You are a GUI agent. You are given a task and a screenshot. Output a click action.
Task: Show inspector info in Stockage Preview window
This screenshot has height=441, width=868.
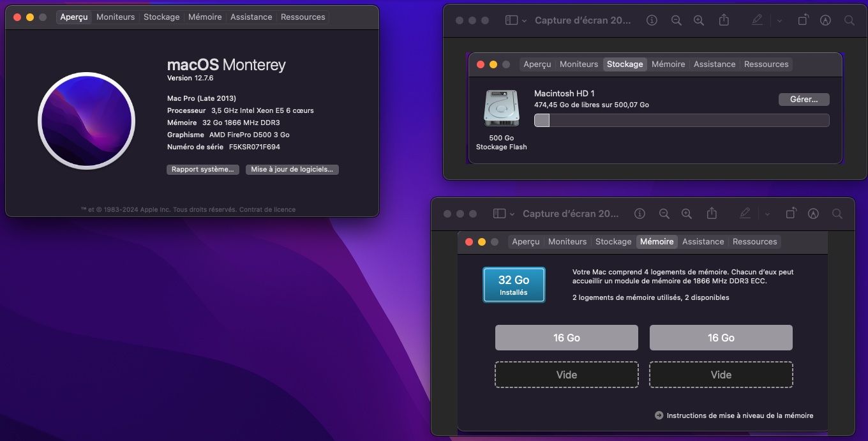tap(652, 20)
